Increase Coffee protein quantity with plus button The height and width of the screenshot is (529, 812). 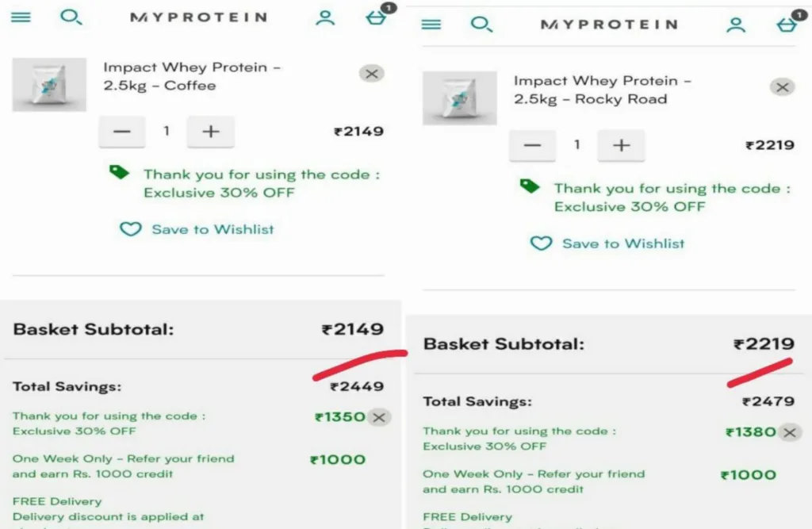coord(210,132)
